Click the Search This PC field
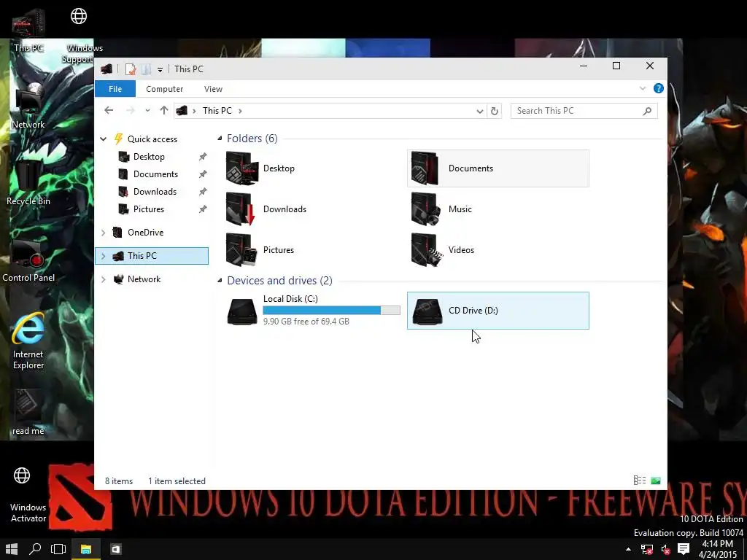 click(x=584, y=111)
